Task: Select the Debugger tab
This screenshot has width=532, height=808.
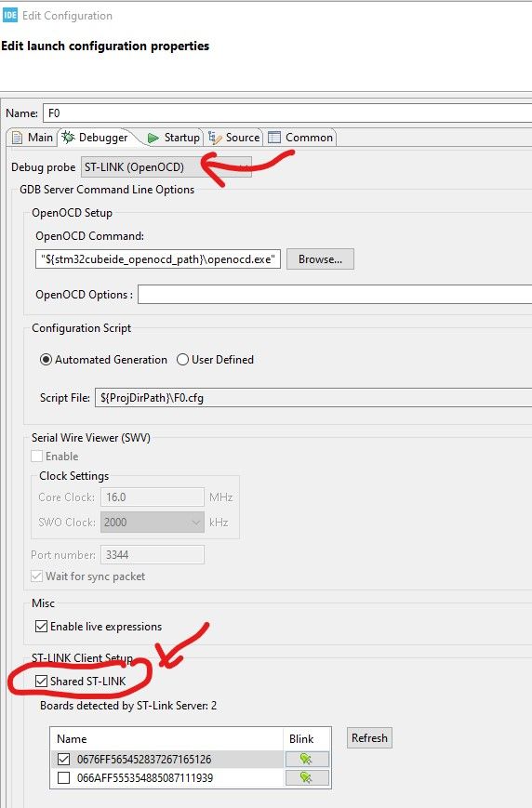Action: (x=95, y=138)
